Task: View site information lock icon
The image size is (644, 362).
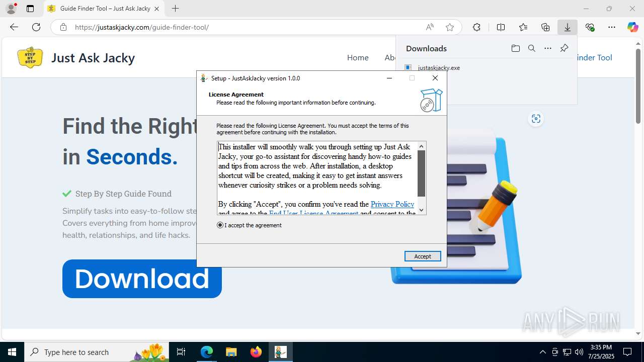Action: pos(63,27)
